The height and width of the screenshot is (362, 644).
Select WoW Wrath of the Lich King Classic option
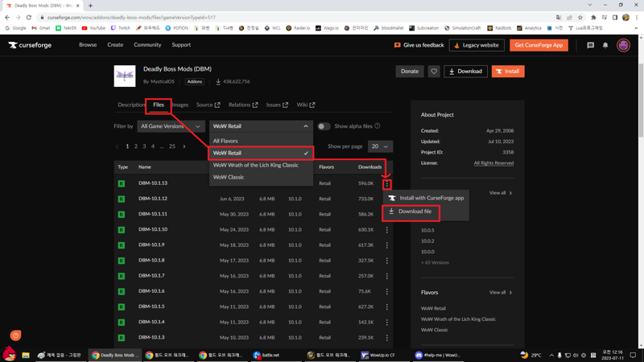click(x=261, y=165)
